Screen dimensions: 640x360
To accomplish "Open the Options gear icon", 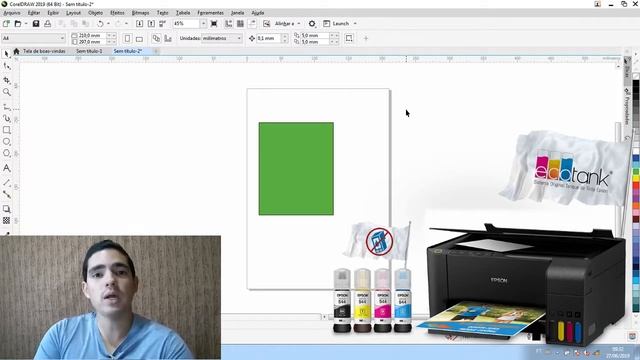I will click(312, 24).
